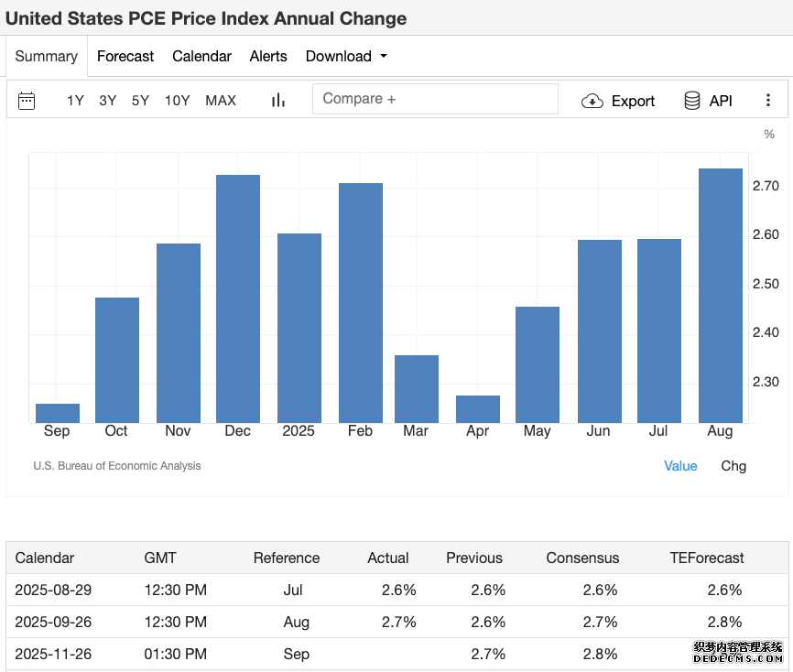Click the Sep bar in the chart
The image size is (793, 672).
point(58,413)
